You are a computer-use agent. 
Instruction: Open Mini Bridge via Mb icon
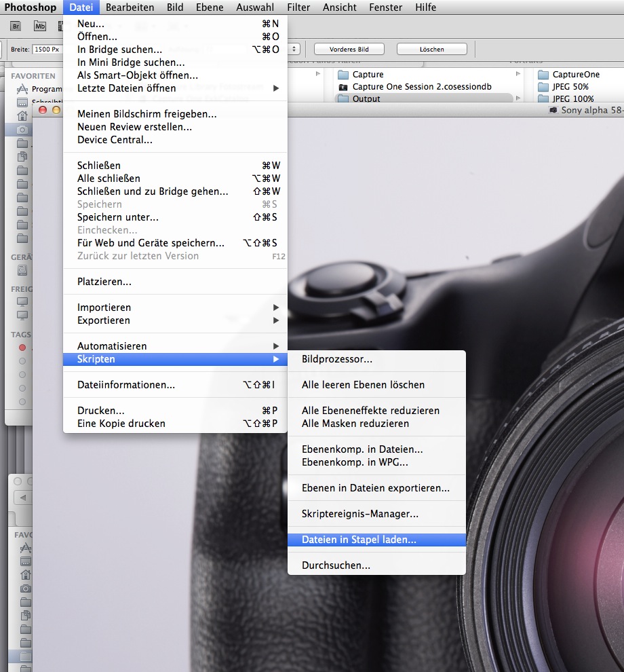click(40, 26)
